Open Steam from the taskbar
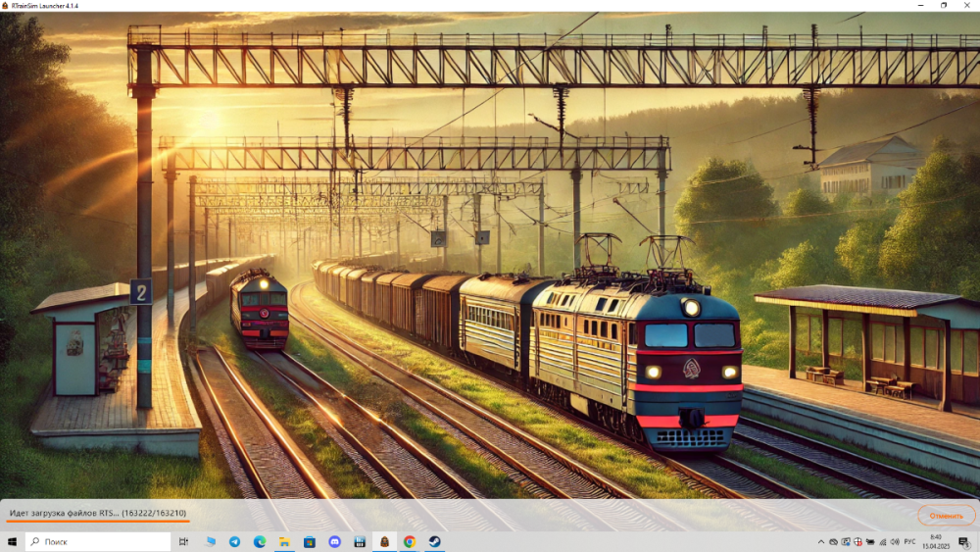This screenshot has height=552, width=980. click(x=434, y=541)
